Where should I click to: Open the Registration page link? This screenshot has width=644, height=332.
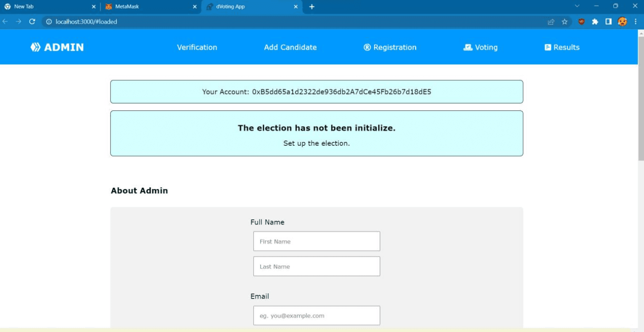[x=390, y=47]
